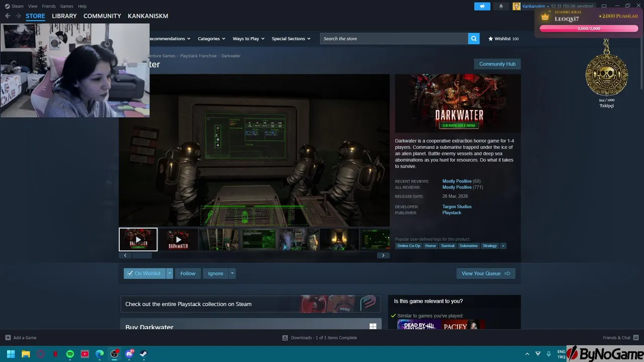Go forward with the right navigation arrow
The image size is (644, 362).
(x=19, y=16)
